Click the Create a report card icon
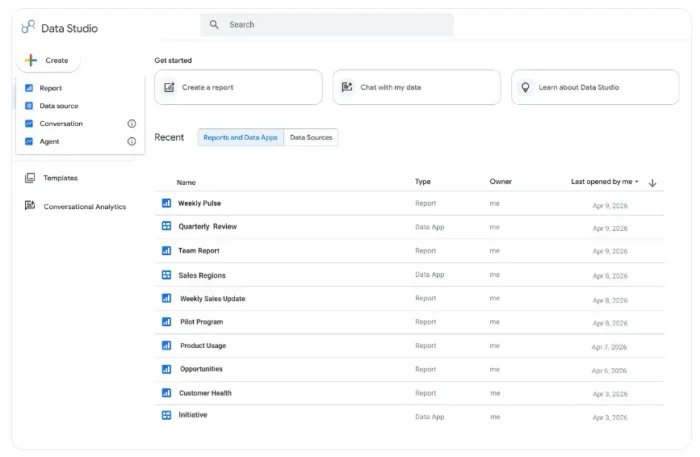700x457 pixels. (169, 87)
